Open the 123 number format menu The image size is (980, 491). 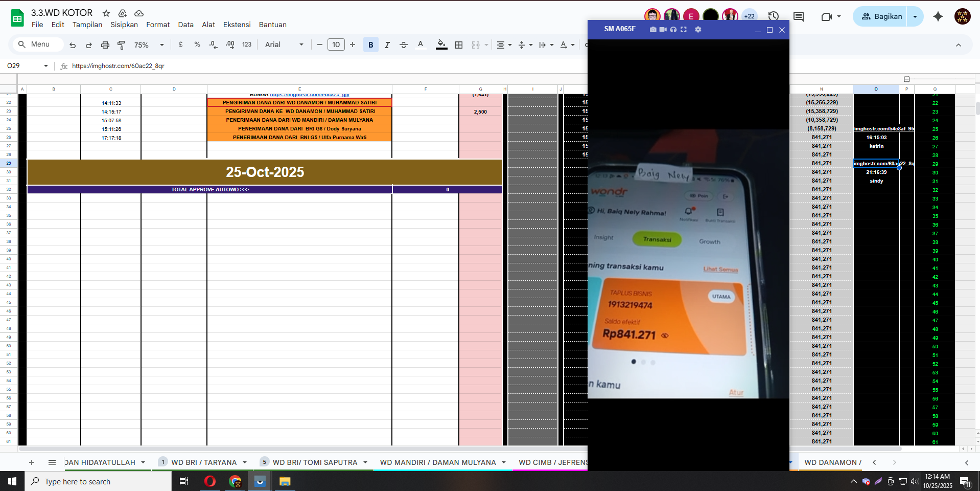click(247, 44)
